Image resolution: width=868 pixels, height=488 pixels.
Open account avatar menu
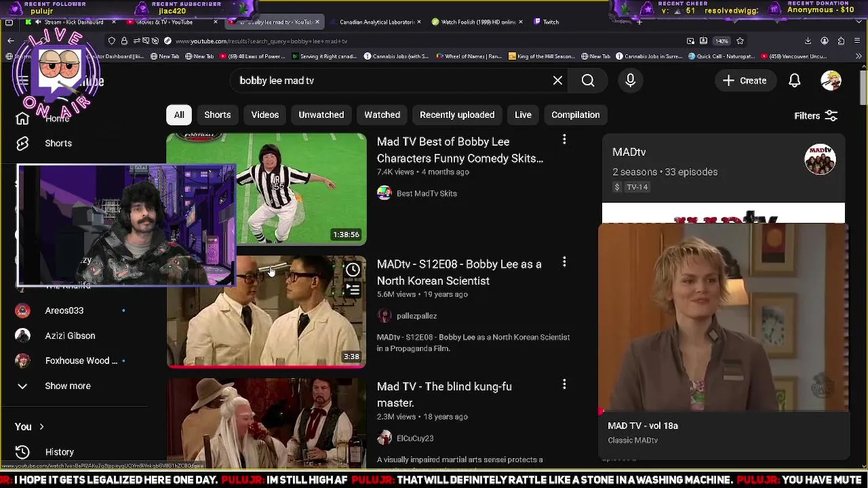tap(831, 81)
